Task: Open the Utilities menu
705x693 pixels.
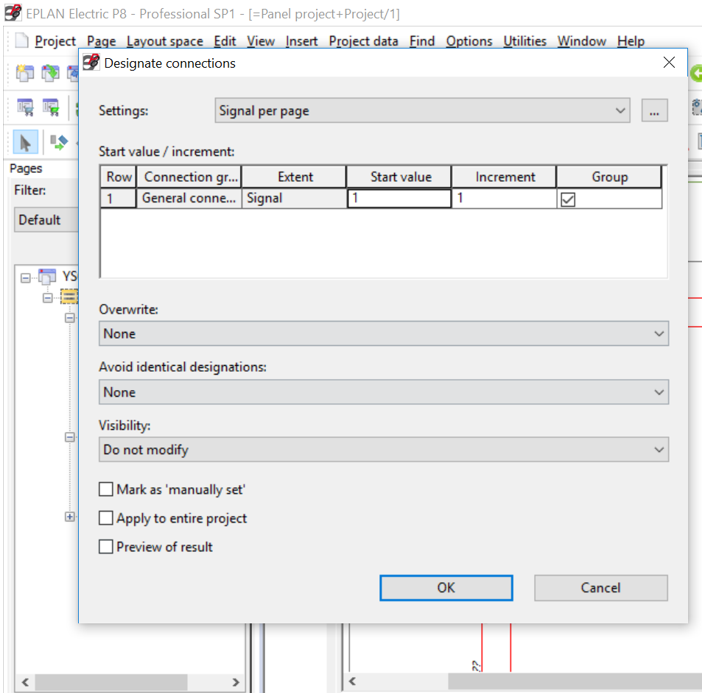Action: [x=525, y=41]
